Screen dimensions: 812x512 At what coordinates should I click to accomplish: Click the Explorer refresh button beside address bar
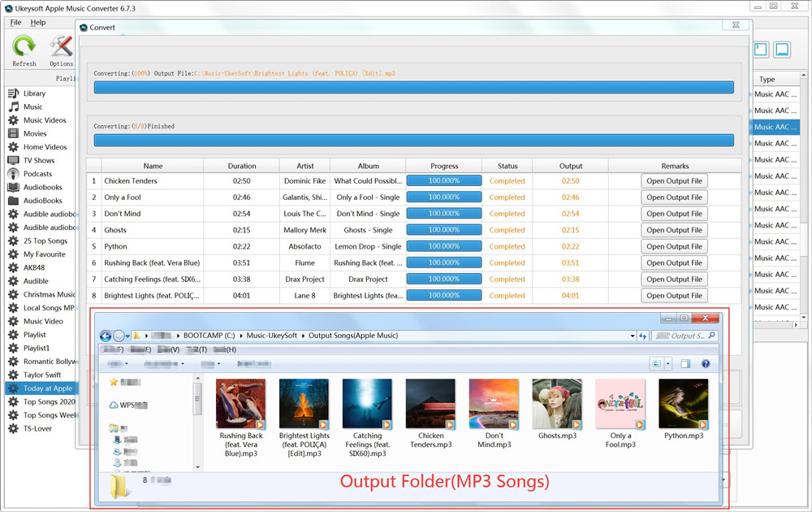click(642, 336)
